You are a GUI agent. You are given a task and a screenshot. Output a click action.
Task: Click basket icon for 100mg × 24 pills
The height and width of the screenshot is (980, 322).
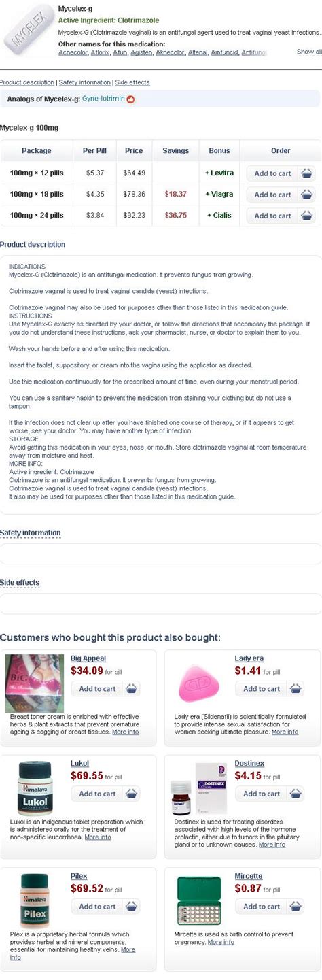(x=307, y=216)
